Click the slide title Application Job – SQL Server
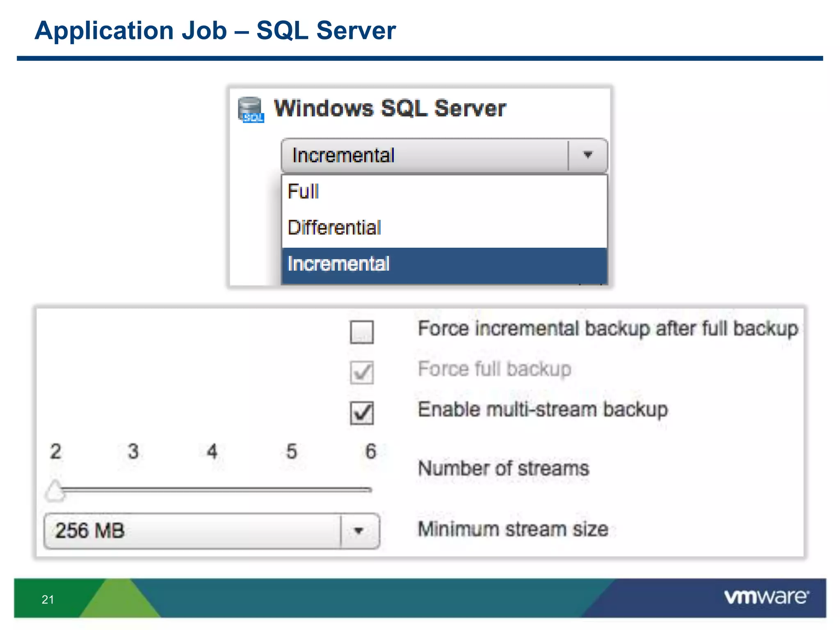This screenshot has height=630, width=840. (x=215, y=31)
